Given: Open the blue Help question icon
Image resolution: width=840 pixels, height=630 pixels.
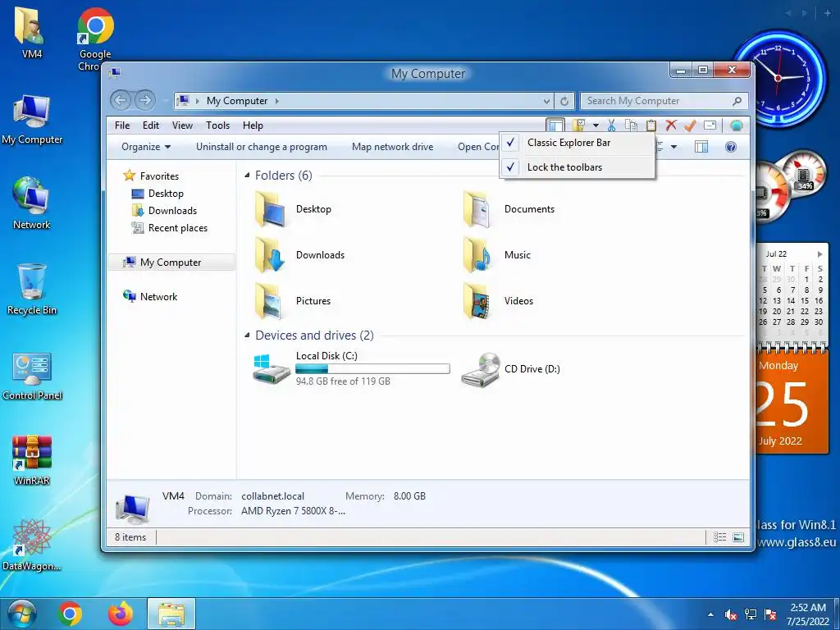Looking at the screenshot, I should (731, 147).
